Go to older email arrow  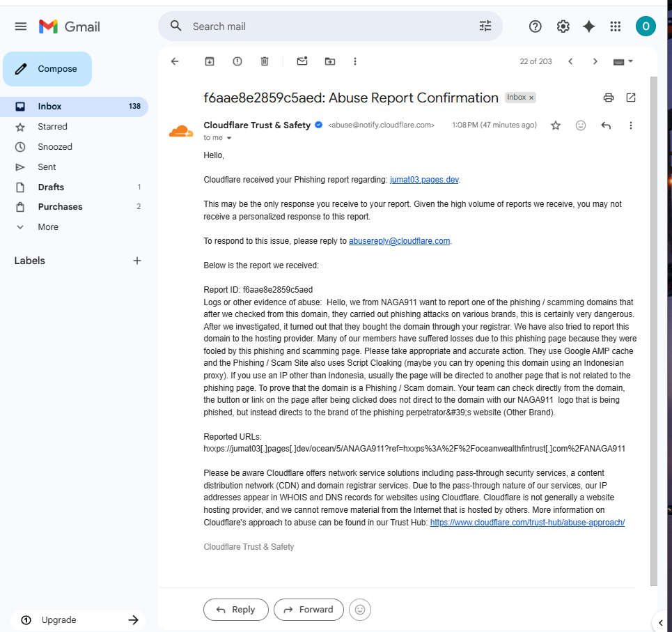pos(595,61)
